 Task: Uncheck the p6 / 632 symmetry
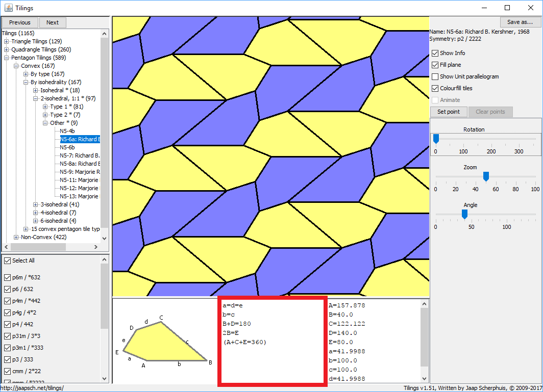point(7,289)
